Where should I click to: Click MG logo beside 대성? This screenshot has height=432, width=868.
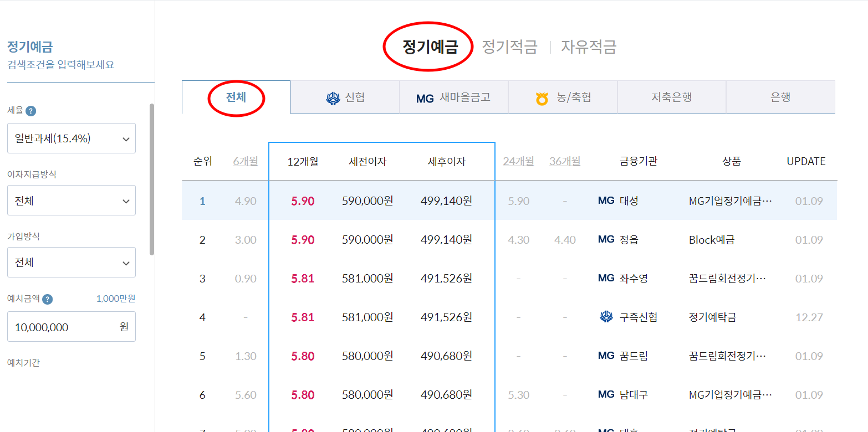[x=606, y=200]
